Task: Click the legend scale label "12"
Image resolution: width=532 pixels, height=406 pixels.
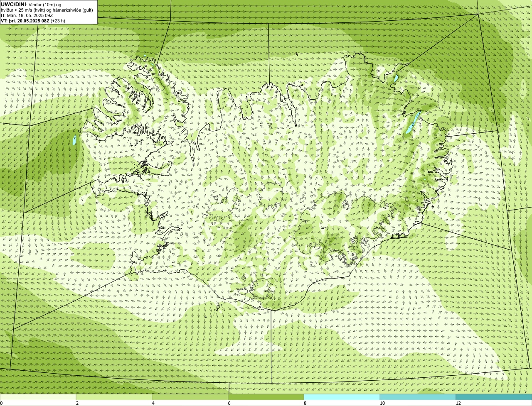Action: 458,403
